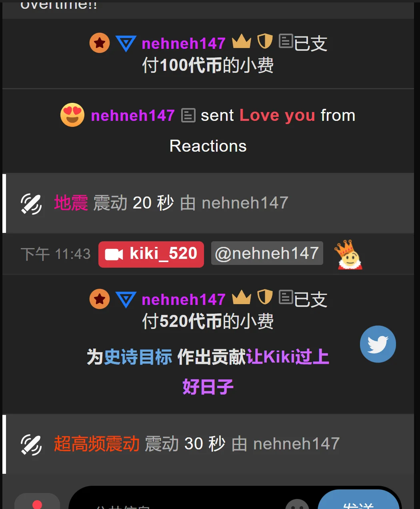The height and width of the screenshot is (509, 420).
Task: Click the Twitter bird share button
Action: pyautogui.click(x=378, y=344)
